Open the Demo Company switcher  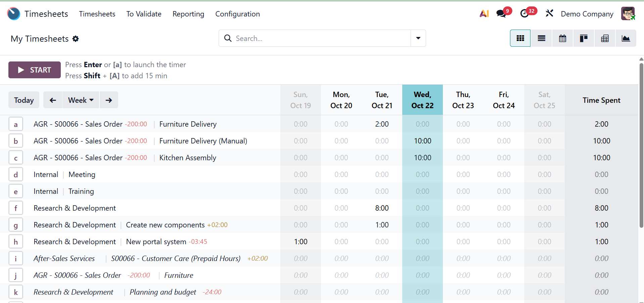click(x=587, y=14)
